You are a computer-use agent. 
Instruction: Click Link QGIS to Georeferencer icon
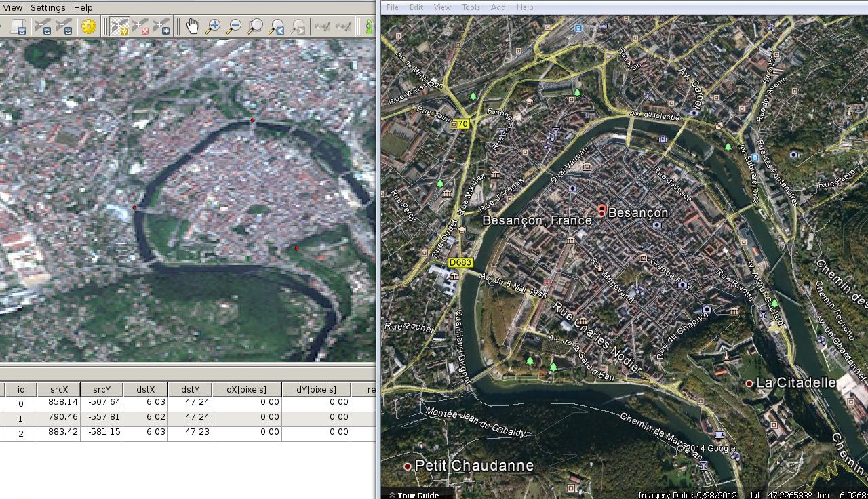tap(343, 27)
